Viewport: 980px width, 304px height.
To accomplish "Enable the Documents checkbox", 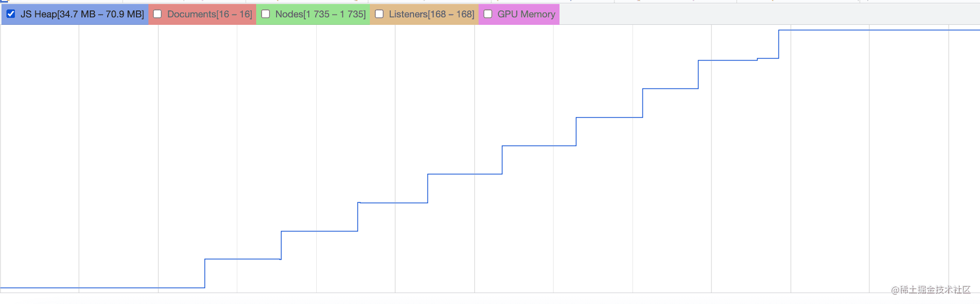I will (x=157, y=14).
